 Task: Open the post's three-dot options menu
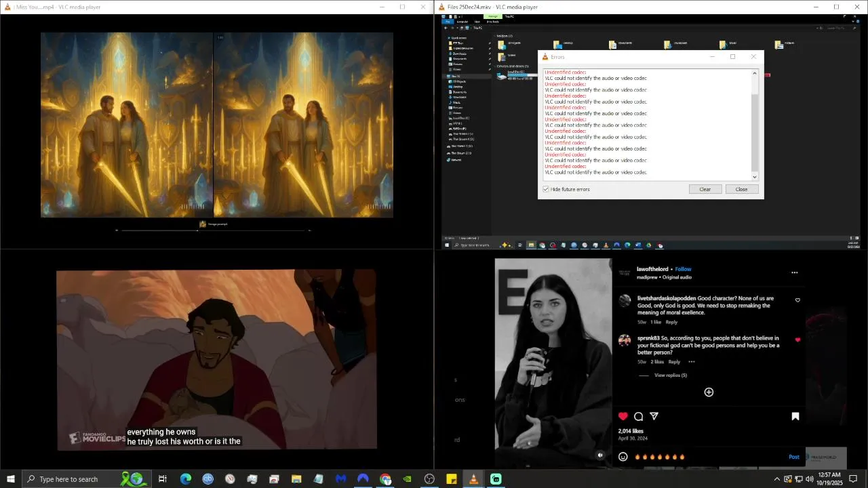[794, 272]
